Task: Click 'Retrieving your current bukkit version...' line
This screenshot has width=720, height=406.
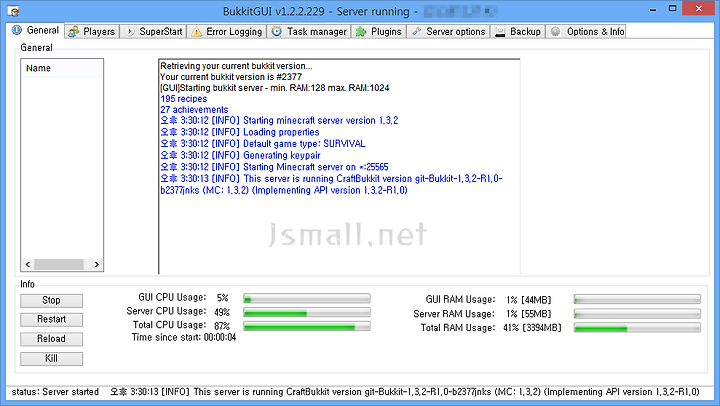Action: click(x=236, y=66)
